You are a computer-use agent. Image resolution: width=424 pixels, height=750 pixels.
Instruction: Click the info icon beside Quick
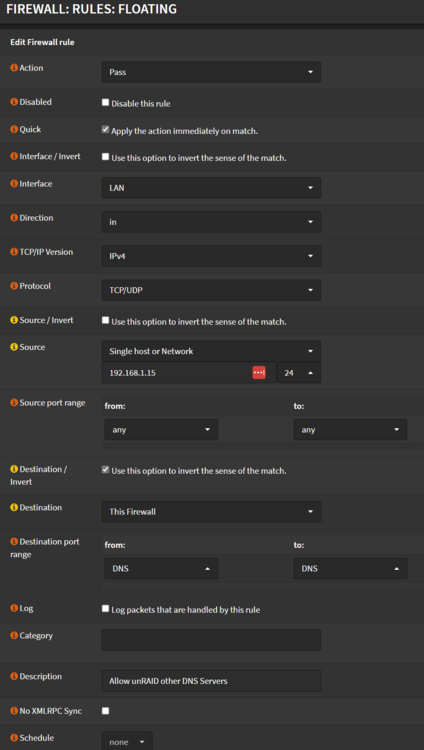click(14, 129)
